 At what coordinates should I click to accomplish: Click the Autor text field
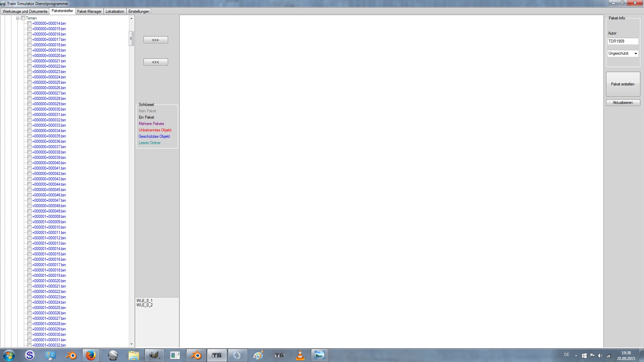coord(623,41)
